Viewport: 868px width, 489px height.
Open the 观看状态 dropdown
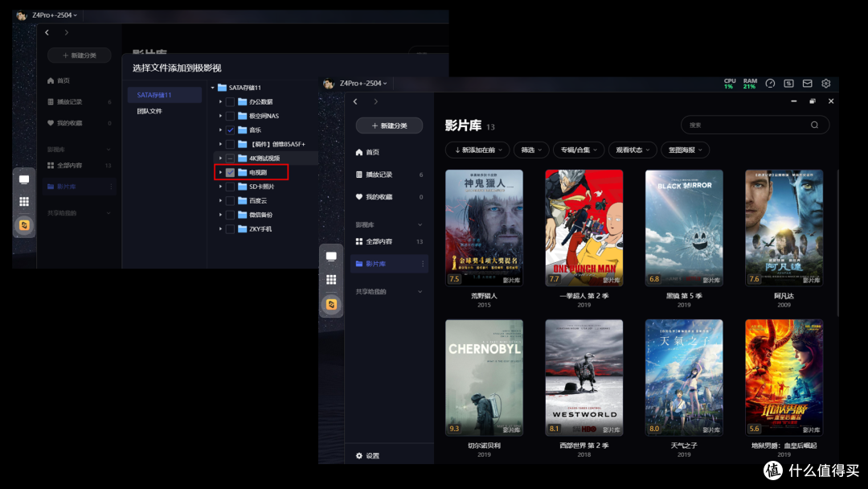click(633, 150)
